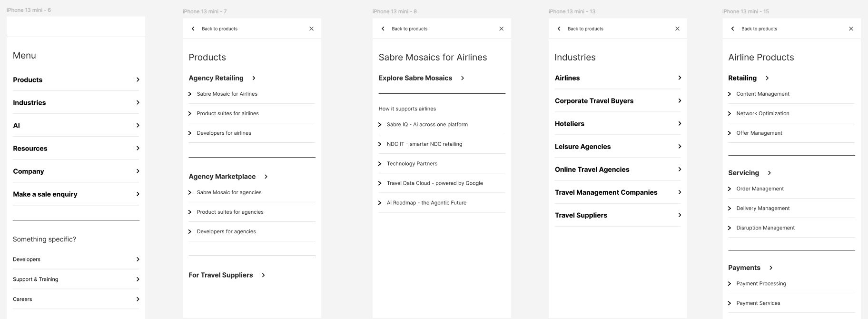This screenshot has width=868, height=319.
Task: Open chevron next to Products in Menu
Action: click(x=138, y=80)
